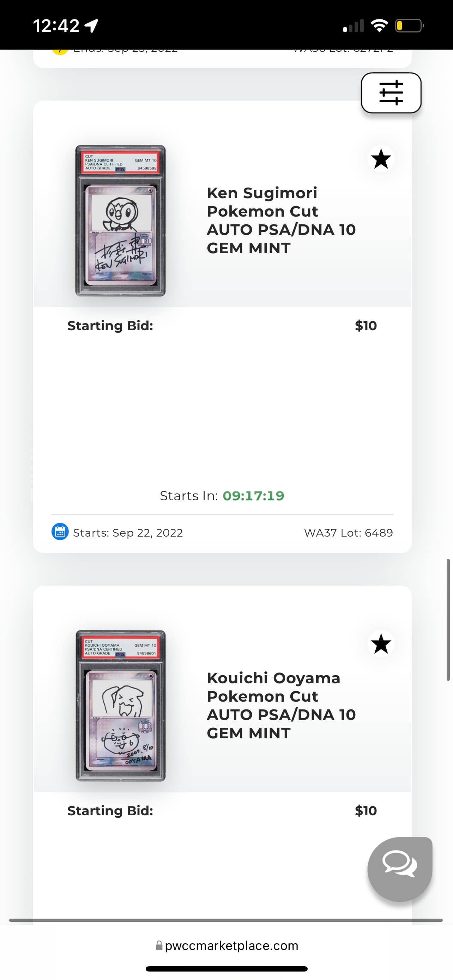This screenshot has height=980, width=453.
Task: Star the Kouichi Ooyama listing as favorite
Action: coord(381,644)
